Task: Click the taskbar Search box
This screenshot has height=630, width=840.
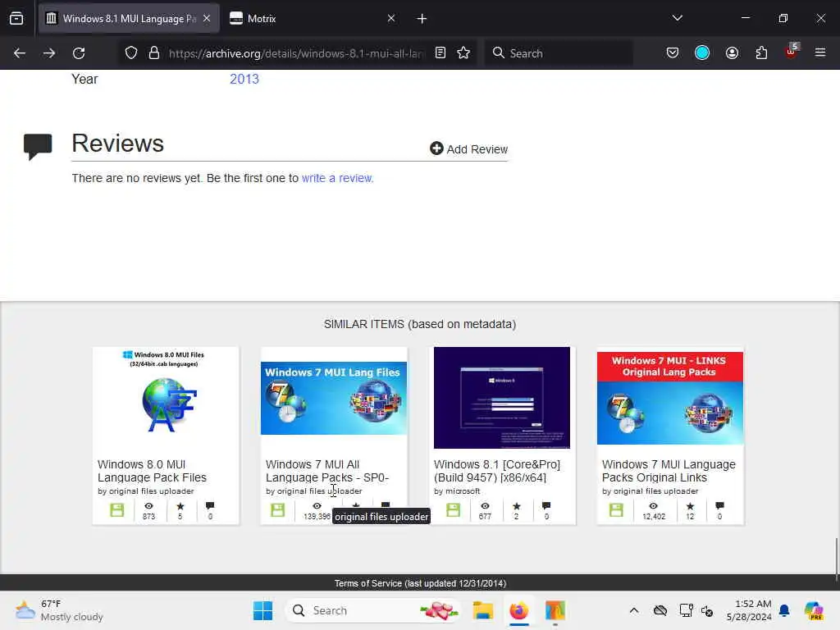Action: pyautogui.click(x=373, y=610)
